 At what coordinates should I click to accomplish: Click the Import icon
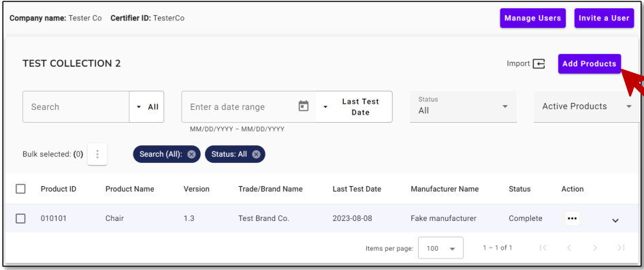(x=538, y=64)
